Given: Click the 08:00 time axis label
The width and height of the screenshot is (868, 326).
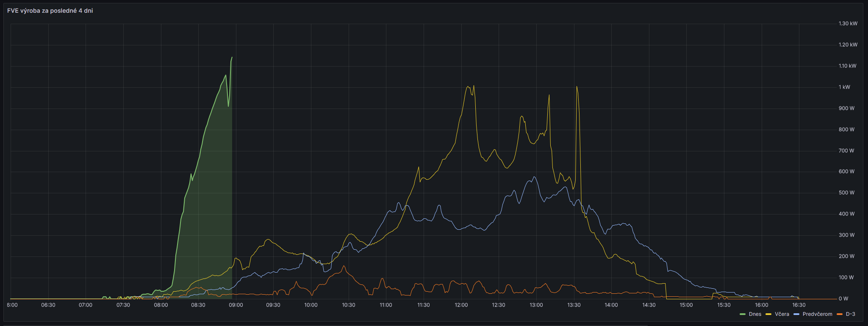Looking at the screenshot, I should pyautogui.click(x=161, y=305).
